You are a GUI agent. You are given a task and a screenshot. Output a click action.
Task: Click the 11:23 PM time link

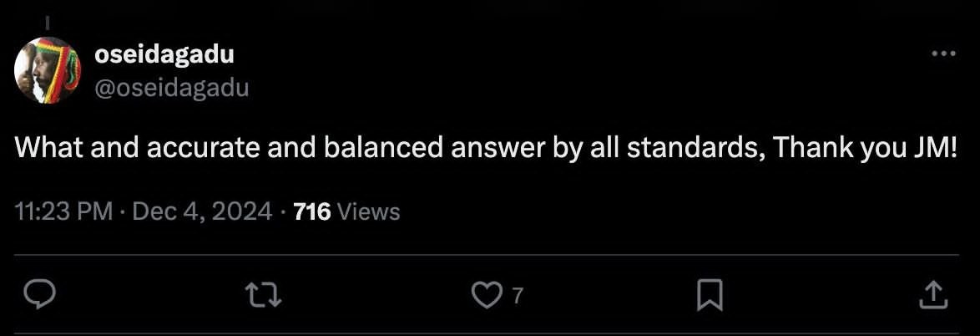(63, 211)
